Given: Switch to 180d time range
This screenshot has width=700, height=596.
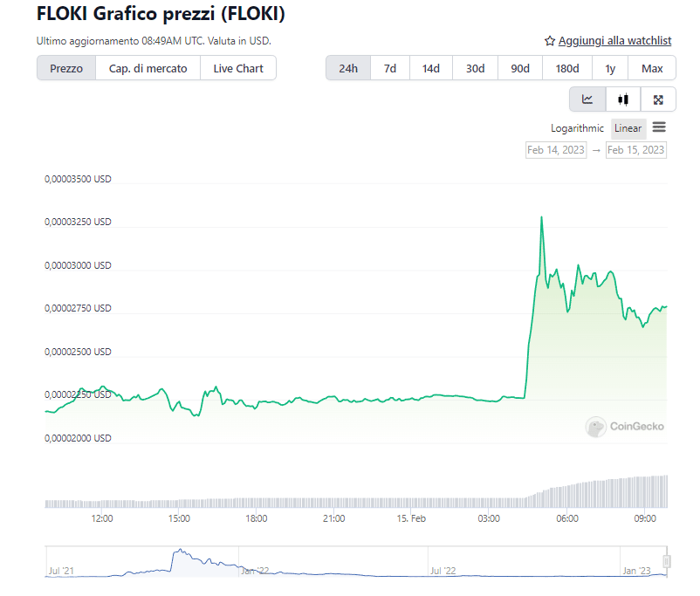Looking at the screenshot, I should tap(567, 68).
